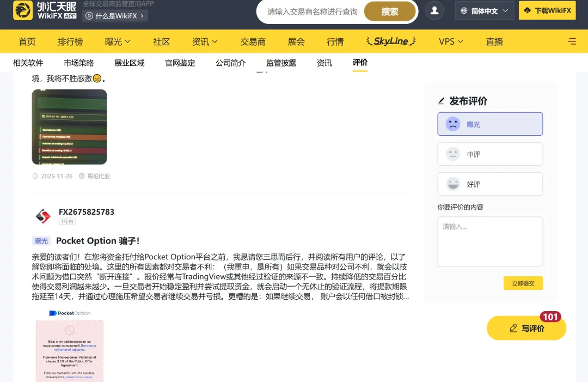The width and height of the screenshot is (588, 382).
Task: Switch to the 监管披露 tab
Action: pyautogui.click(x=281, y=63)
